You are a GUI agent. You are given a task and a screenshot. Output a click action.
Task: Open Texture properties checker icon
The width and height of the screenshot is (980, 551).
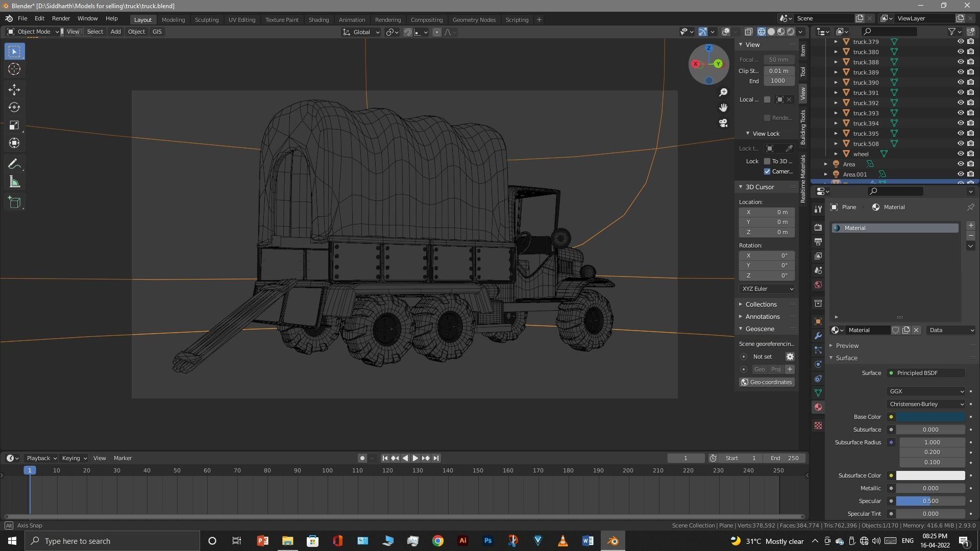pyautogui.click(x=818, y=425)
